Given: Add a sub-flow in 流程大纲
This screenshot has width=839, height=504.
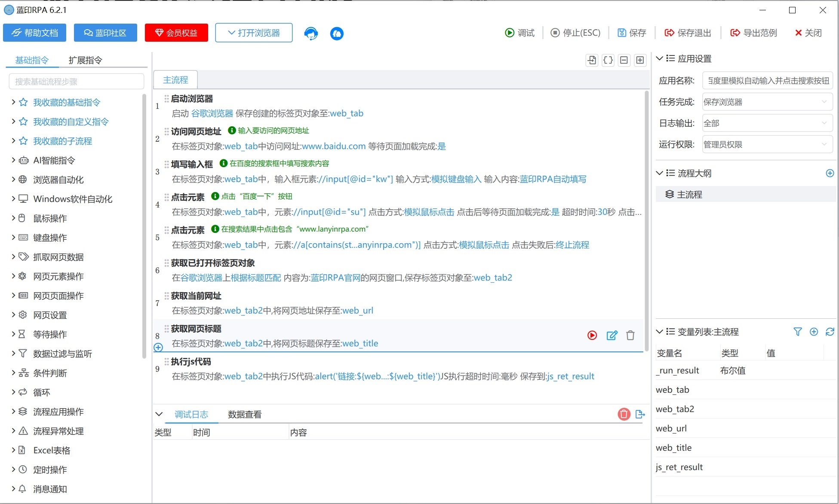Looking at the screenshot, I should (830, 173).
